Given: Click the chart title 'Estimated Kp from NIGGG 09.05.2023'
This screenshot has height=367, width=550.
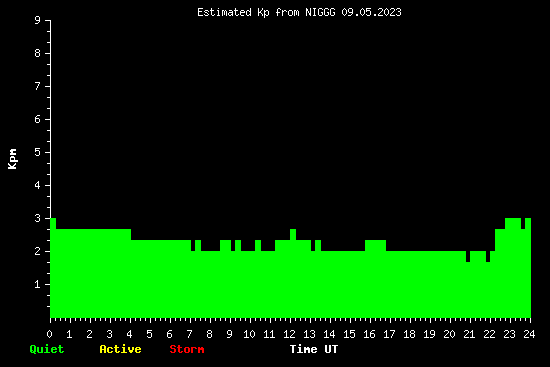Looking at the screenshot, I should tap(299, 12).
